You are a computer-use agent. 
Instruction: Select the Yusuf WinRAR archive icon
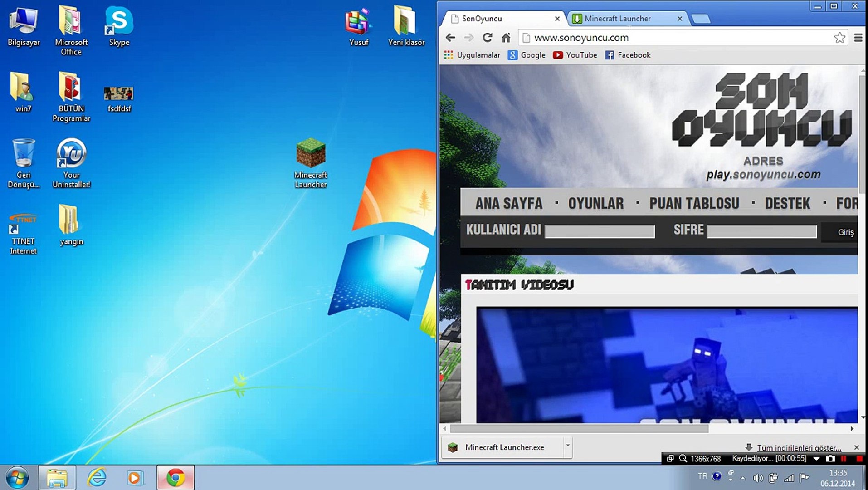click(359, 26)
